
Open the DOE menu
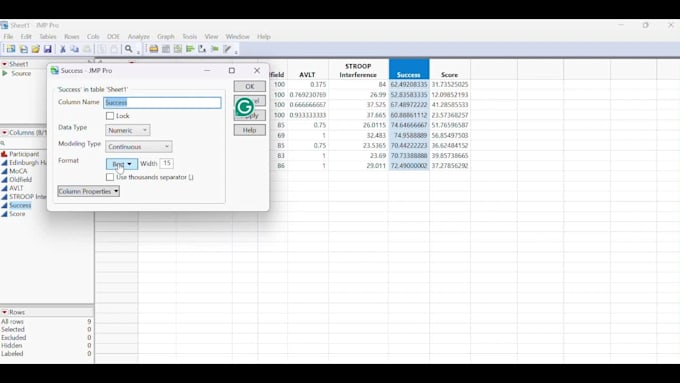pyautogui.click(x=113, y=37)
